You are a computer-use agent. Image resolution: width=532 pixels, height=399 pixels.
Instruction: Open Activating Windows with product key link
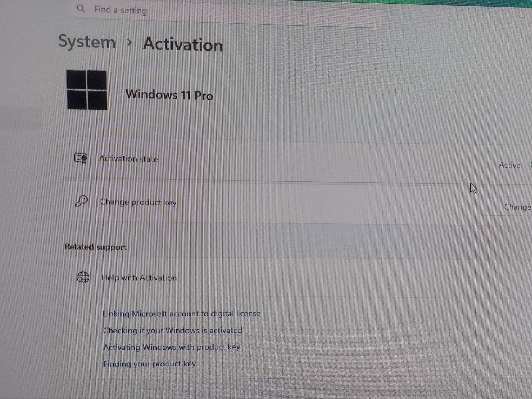click(x=172, y=347)
